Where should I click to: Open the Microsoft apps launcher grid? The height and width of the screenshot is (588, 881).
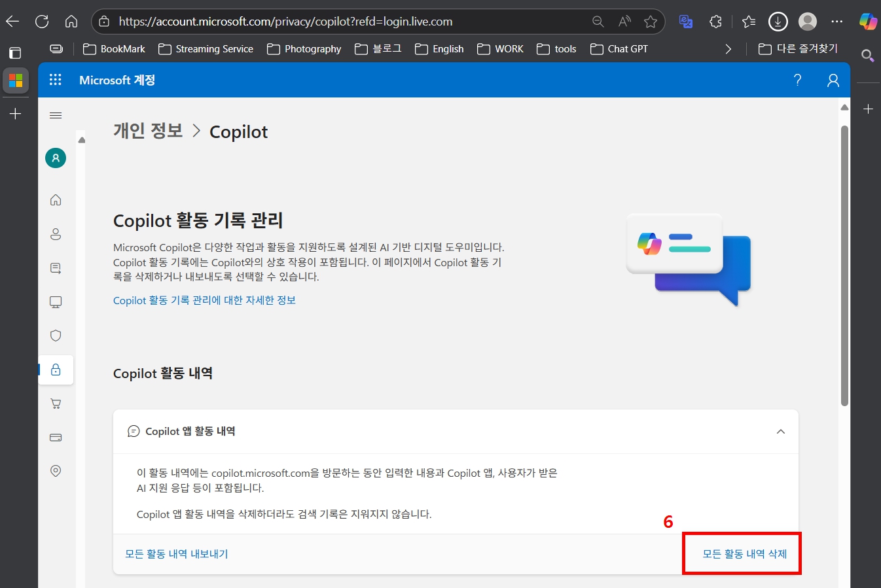(x=56, y=80)
